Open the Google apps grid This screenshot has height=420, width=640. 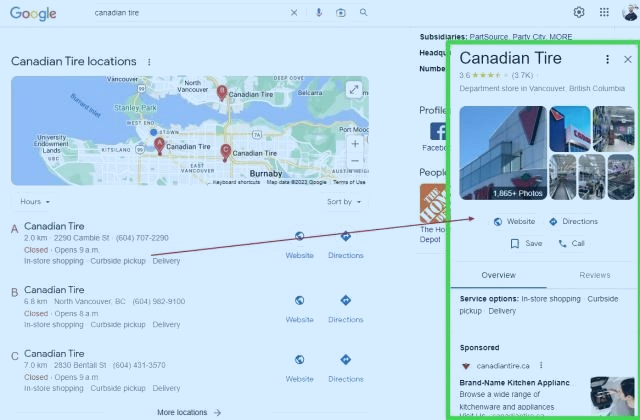604,12
